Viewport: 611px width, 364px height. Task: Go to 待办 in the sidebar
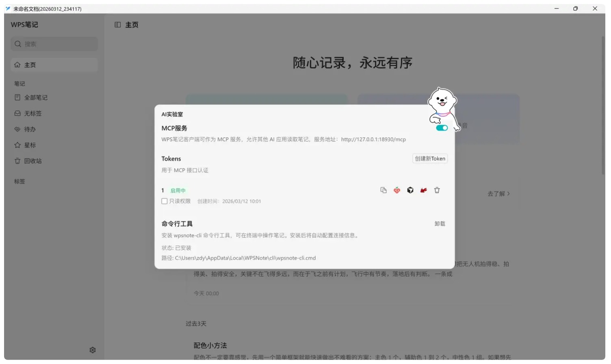(x=30, y=129)
